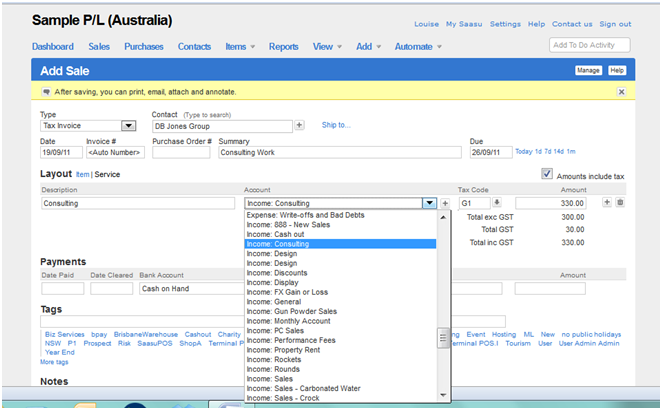Viewport: 662px width, 410px height.
Task: Toggle Amounts include tax checkbox
Action: point(546,174)
